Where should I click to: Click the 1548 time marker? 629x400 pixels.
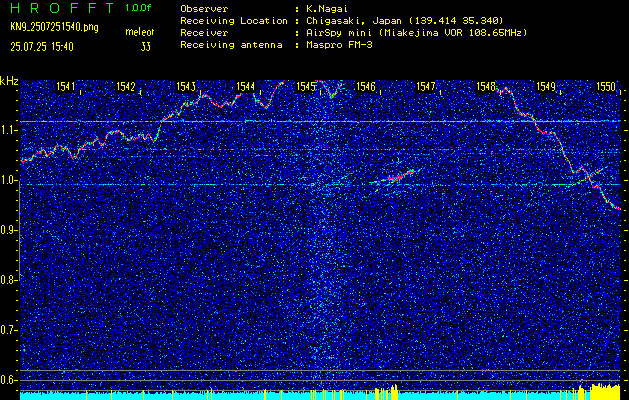pyautogui.click(x=485, y=86)
